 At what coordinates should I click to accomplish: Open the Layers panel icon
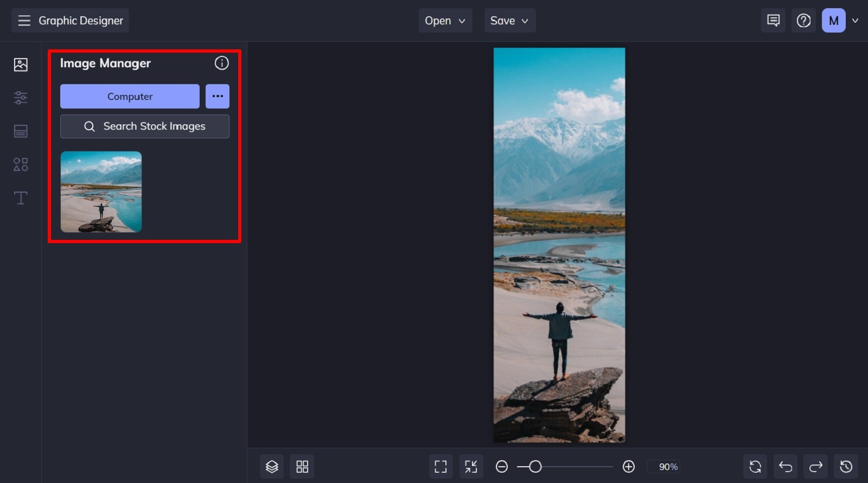pos(272,466)
